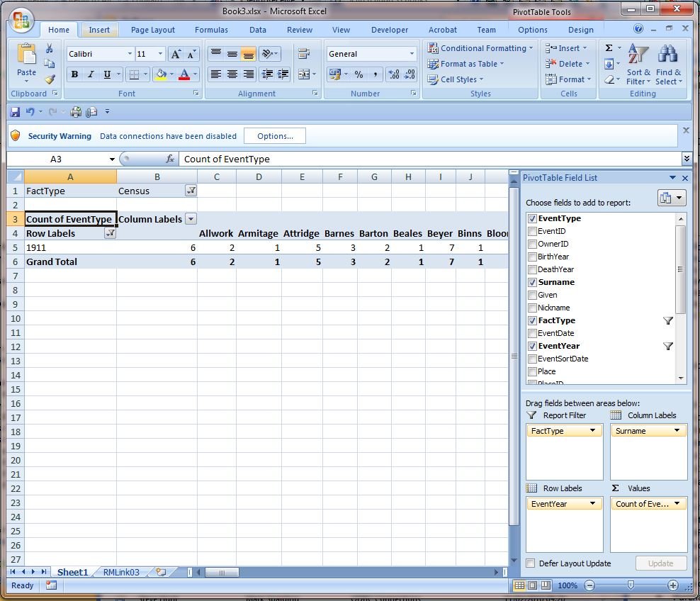Click the Grow Font icon
Screen dimensions: 700x601
[176, 54]
